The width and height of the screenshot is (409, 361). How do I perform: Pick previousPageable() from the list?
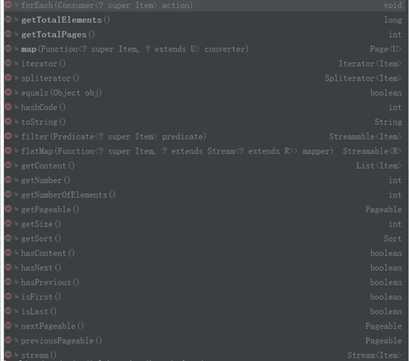click(x=204, y=341)
